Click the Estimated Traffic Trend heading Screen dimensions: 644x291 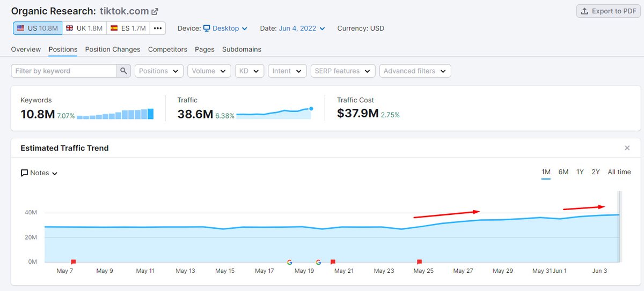(x=64, y=148)
